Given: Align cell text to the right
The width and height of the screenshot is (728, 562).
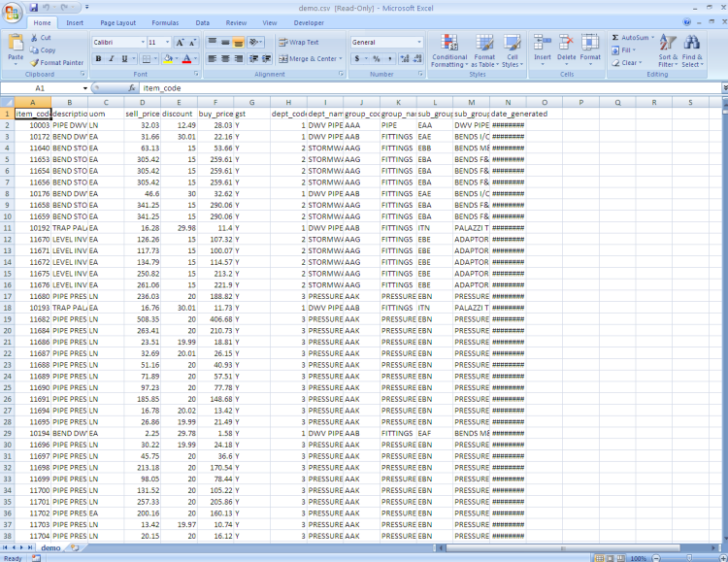Looking at the screenshot, I should [239, 59].
